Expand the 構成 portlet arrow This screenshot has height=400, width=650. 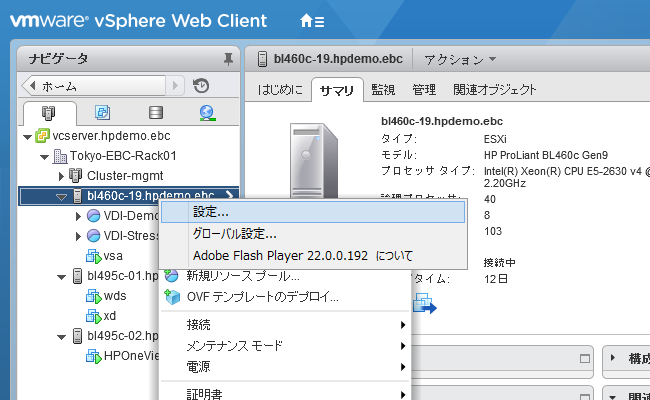point(613,357)
